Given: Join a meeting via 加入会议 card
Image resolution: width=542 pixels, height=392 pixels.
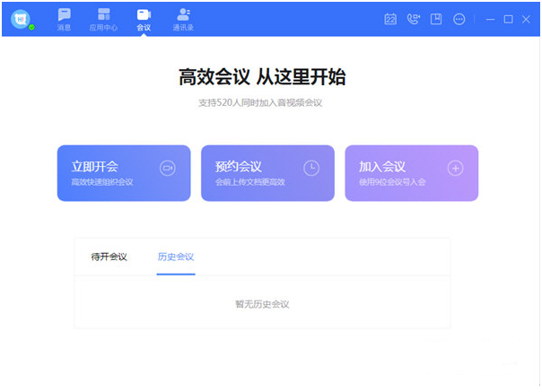Looking at the screenshot, I should pyautogui.click(x=411, y=173).
